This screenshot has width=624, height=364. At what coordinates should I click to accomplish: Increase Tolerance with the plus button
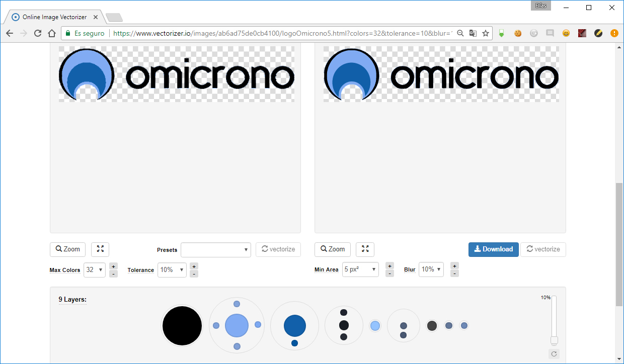point(194,266)
